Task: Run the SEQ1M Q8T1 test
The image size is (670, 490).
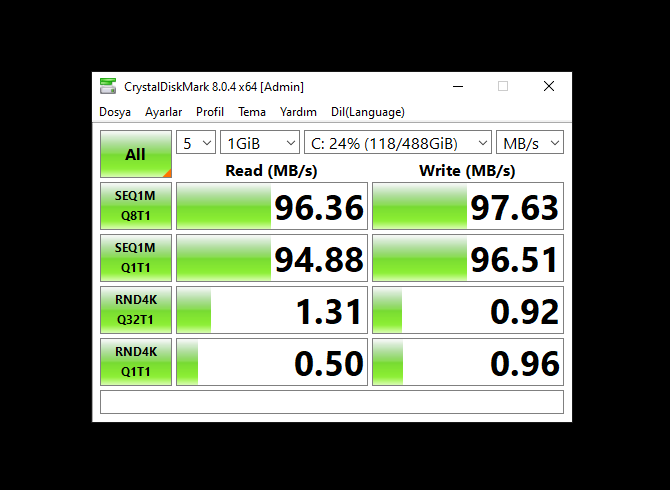Action: pos(136,206)
